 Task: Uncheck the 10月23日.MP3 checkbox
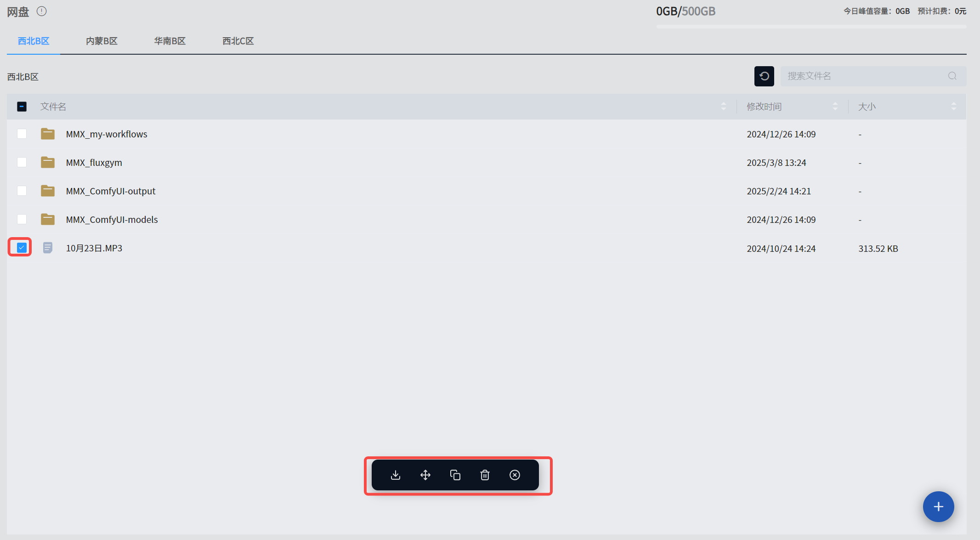point(22,248)
